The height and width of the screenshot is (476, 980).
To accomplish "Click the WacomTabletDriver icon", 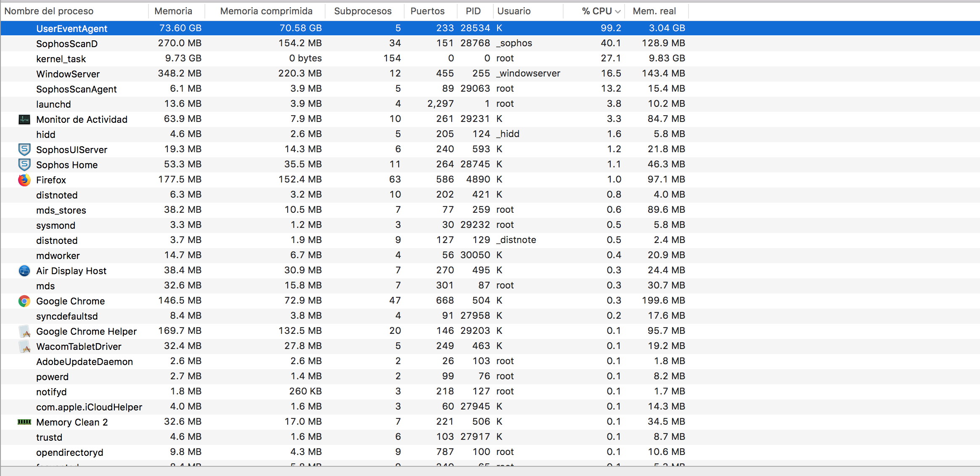I will coord(24,346).
